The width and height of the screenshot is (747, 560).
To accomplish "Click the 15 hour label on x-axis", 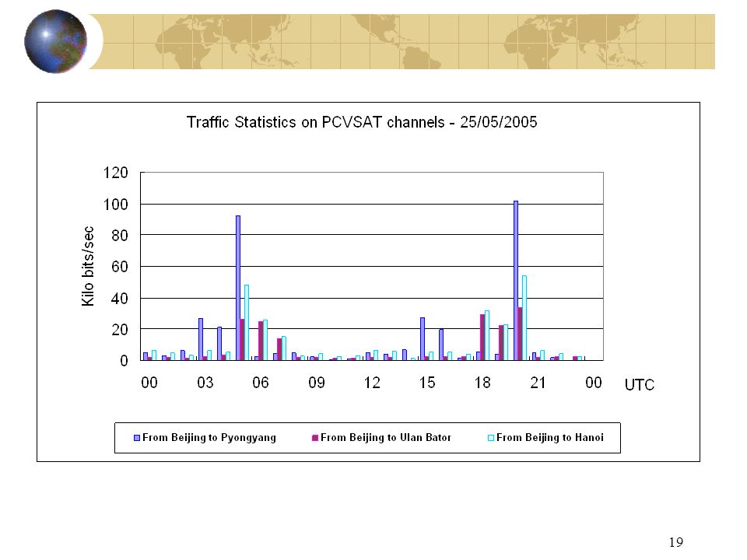I will tap(427, 383).
